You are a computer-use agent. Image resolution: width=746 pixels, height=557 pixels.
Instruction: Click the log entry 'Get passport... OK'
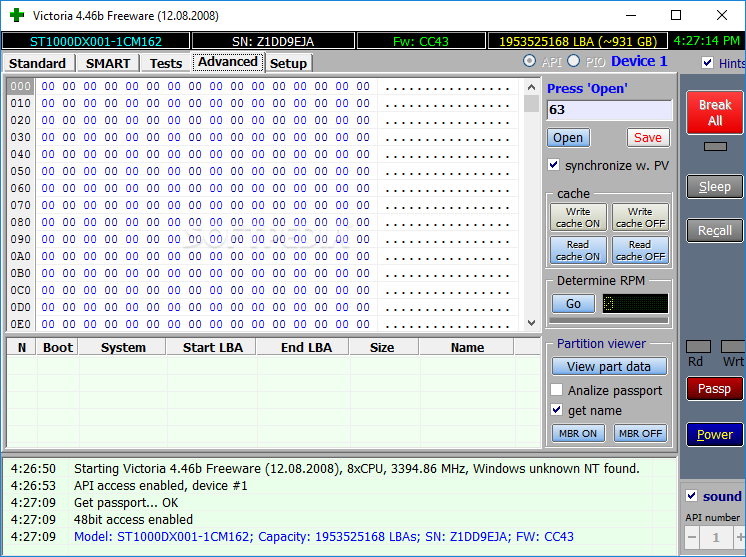pos(126,502)
